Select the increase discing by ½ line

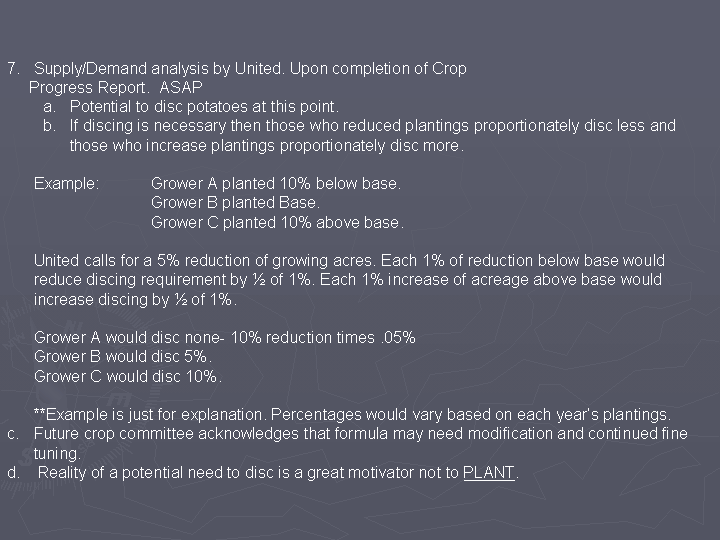(135, 300)
